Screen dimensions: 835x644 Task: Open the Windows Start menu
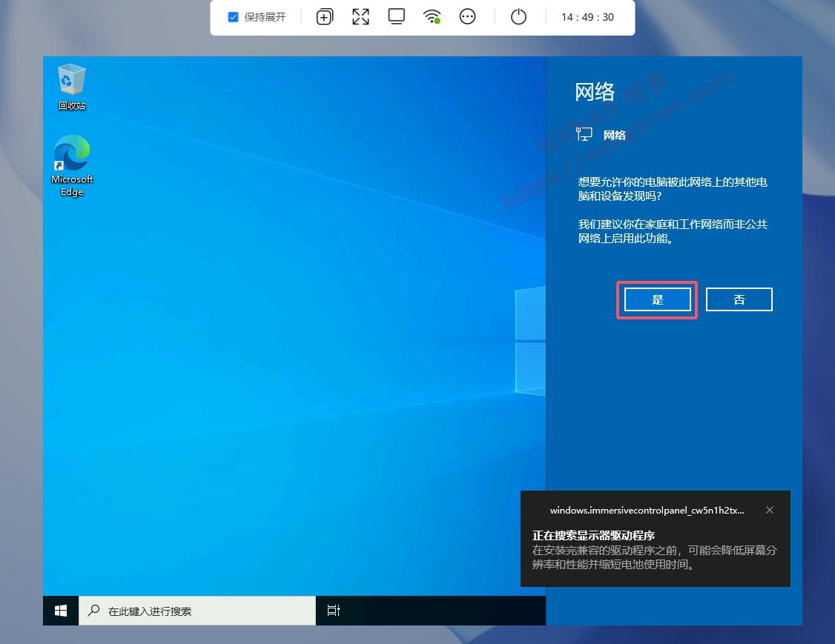61,611
